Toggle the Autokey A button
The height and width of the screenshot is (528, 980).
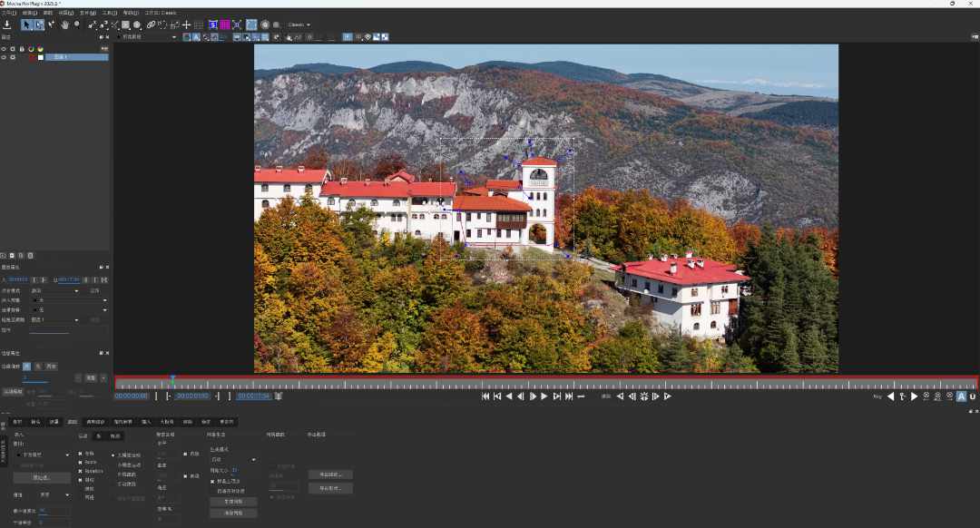[x=961, y=396]
